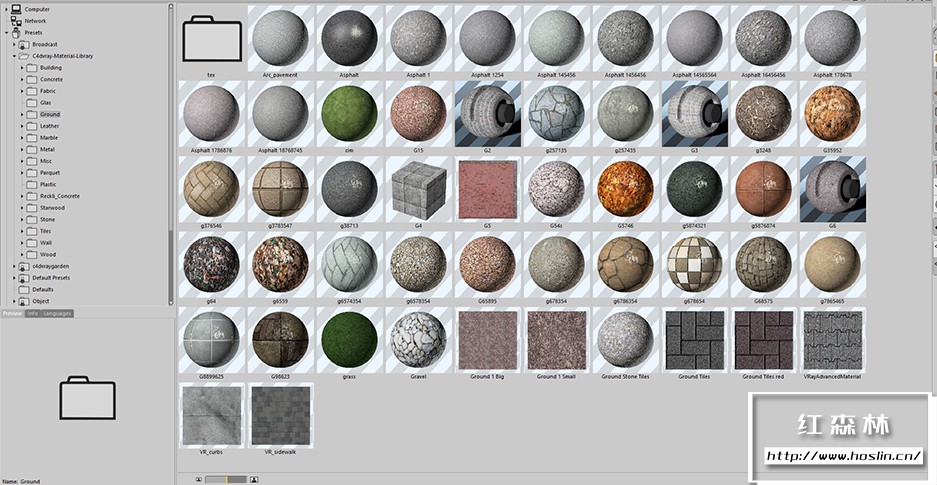The height and width of the screenshot is (485, 937).
Task: Click the folder icon in the Preview pane
Action: 87,397
